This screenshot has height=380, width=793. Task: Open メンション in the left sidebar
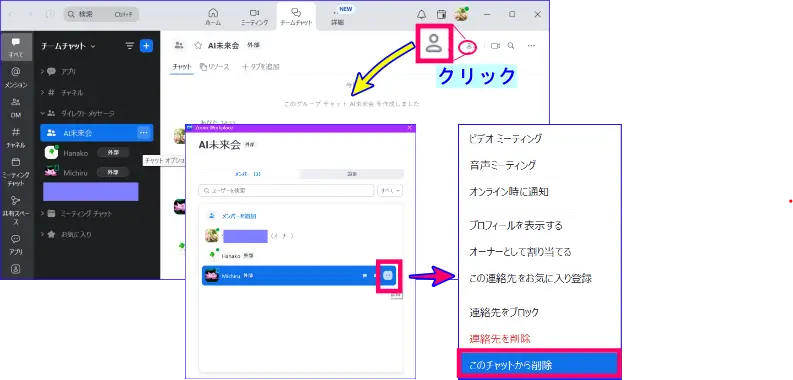click(16, 77)
